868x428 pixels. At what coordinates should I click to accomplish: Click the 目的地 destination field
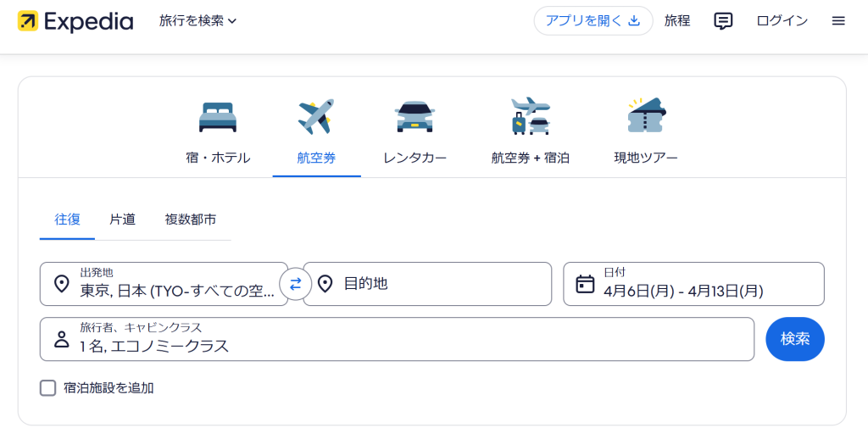coord(427,284)
